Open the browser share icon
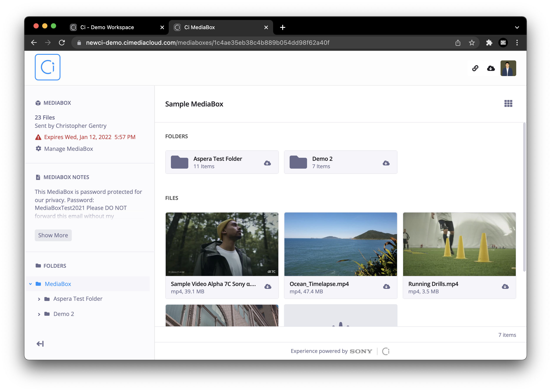 click(x=458, y=43)
